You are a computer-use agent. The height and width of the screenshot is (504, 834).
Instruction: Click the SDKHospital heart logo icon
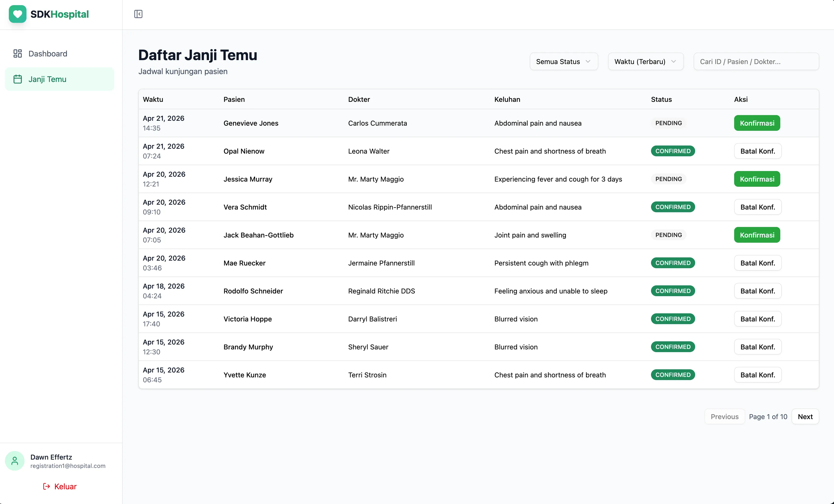pos(18,14)
